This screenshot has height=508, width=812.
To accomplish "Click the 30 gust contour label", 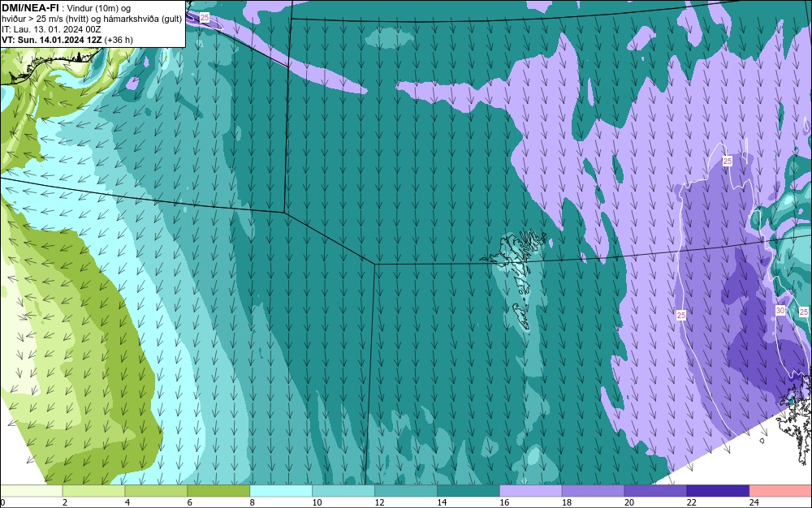I will coord(780,310).
